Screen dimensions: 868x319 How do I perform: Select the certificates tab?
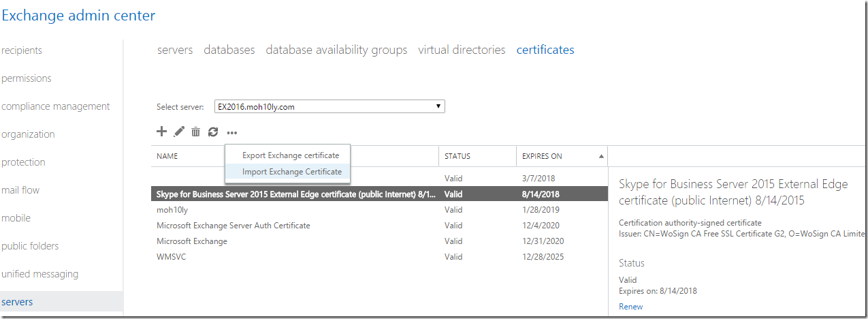[545, 50]
